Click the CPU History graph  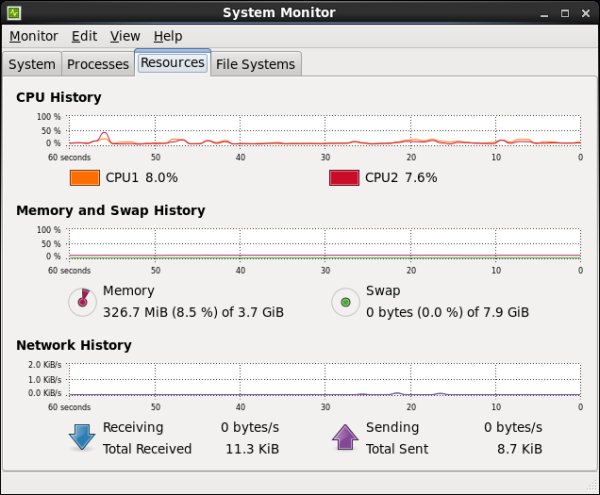coord(323,130)
